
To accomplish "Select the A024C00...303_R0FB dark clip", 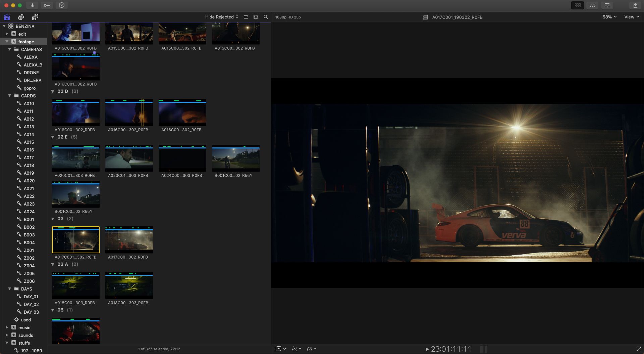I will click(182, 158).
